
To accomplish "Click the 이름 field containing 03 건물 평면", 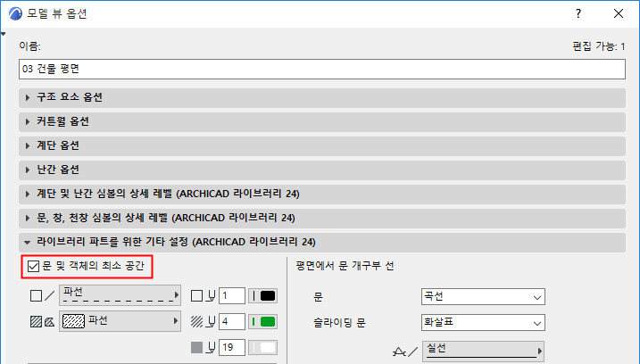I will pyautogui.click(x=322, y=69).
